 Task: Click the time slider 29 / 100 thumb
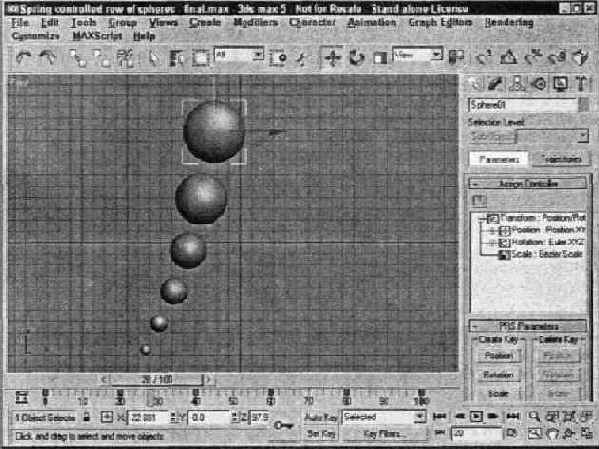point(157,380)
